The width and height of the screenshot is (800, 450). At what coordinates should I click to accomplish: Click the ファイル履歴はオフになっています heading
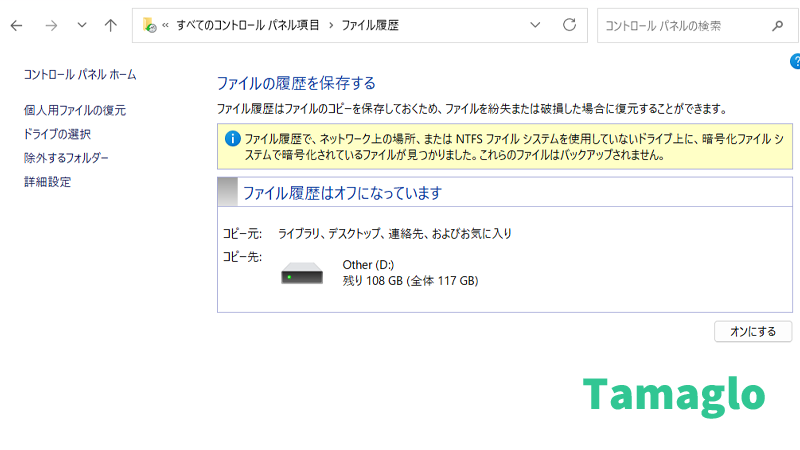click(342, 193)
